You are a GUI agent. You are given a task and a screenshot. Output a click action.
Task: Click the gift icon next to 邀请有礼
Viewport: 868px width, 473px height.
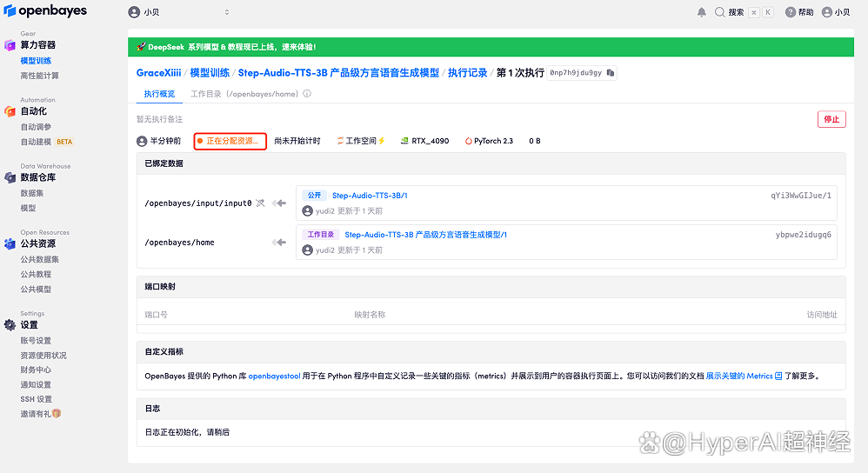click(57, 413)
